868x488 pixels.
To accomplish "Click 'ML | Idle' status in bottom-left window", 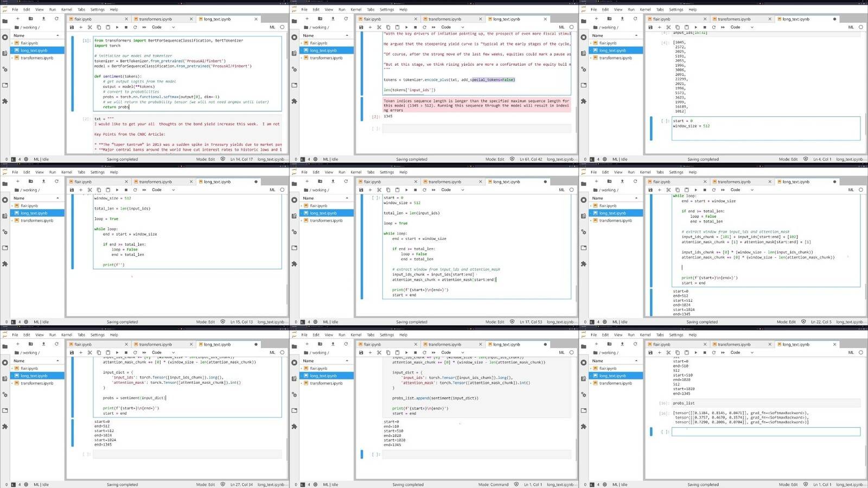I will (41, 484).
